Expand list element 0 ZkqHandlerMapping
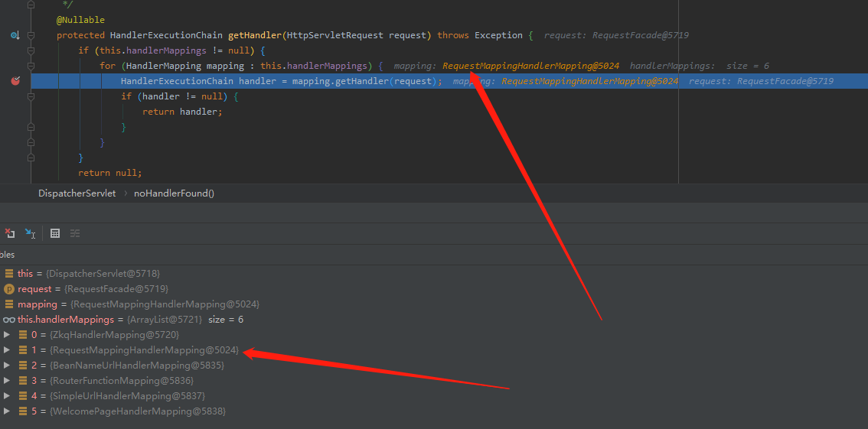 click(x=7, y=334)
